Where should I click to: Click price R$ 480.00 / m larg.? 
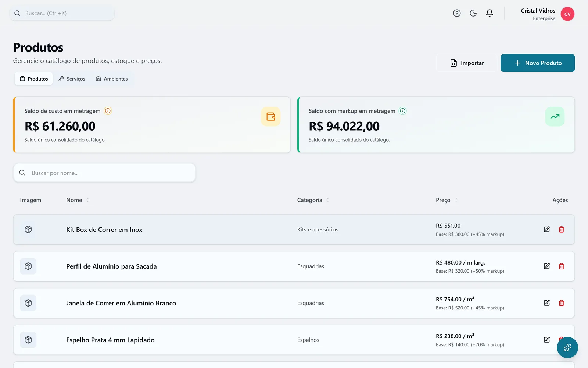click(x=460, y=263)
